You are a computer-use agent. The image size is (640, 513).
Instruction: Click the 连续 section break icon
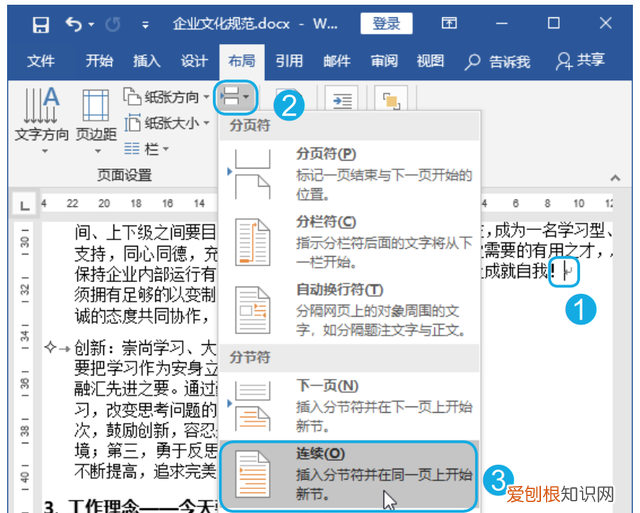pyautogui.click(x=252, y=473)
